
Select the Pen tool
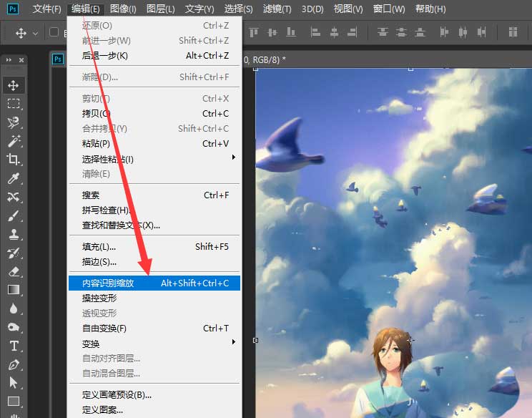[x=14, y=364]
